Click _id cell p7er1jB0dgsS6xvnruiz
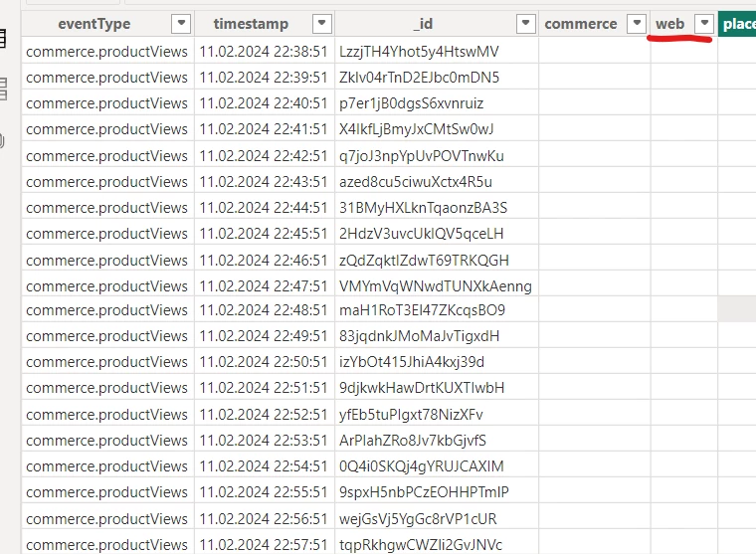This screenshot has height=554, width=756. [x=437, y=103]
